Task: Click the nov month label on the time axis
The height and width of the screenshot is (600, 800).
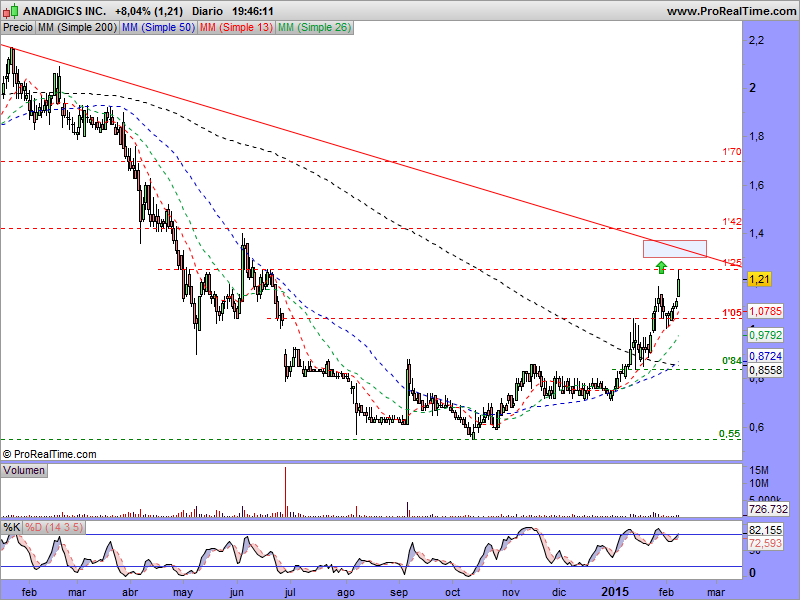Action: click(x=511, y=592)
